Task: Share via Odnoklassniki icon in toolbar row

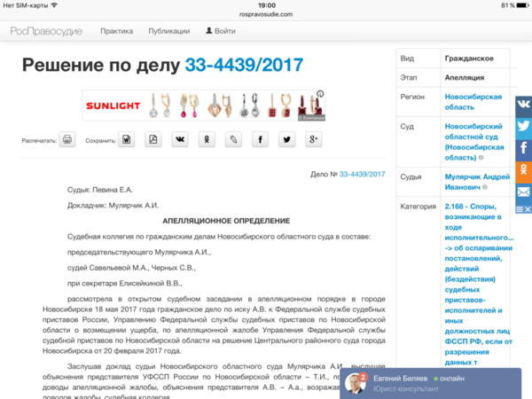Action: (x=207, y=140)
